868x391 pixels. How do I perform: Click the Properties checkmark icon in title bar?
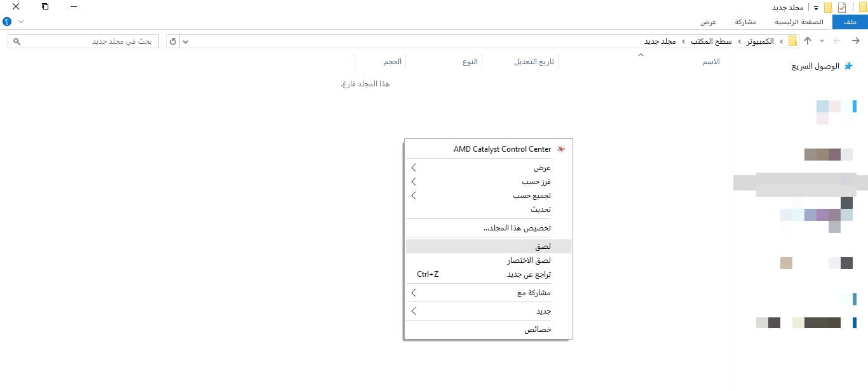tap(842, 8)
